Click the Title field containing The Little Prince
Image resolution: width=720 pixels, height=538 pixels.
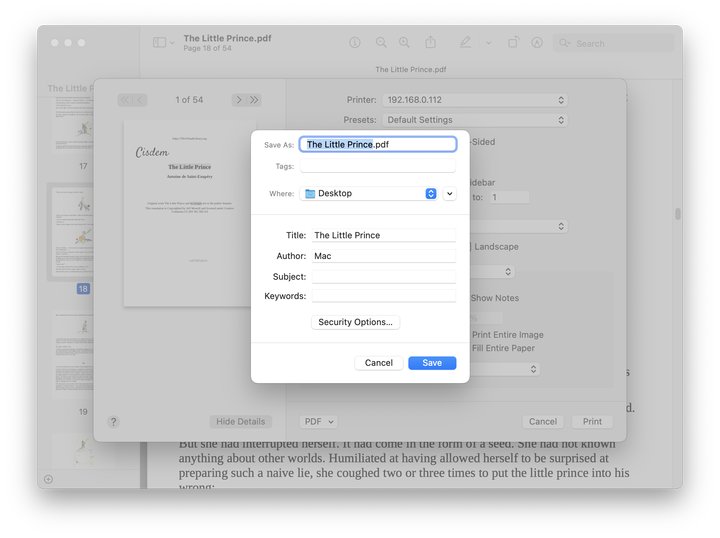[x=383, y=235]
